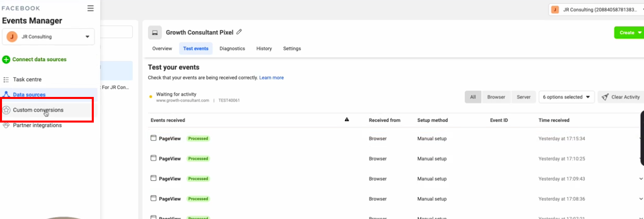The width and height of the screenshot is (644, 219).
Task: Open the JR Consulting business dropdown in sidebar
Action: pyautogui.click(x=49, y=37)
